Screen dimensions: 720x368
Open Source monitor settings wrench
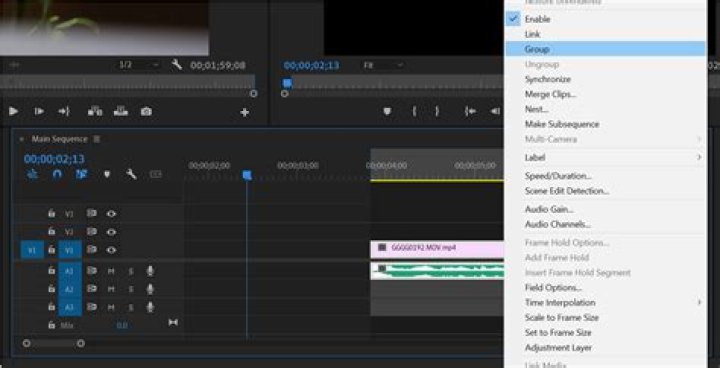click(177, 65)
